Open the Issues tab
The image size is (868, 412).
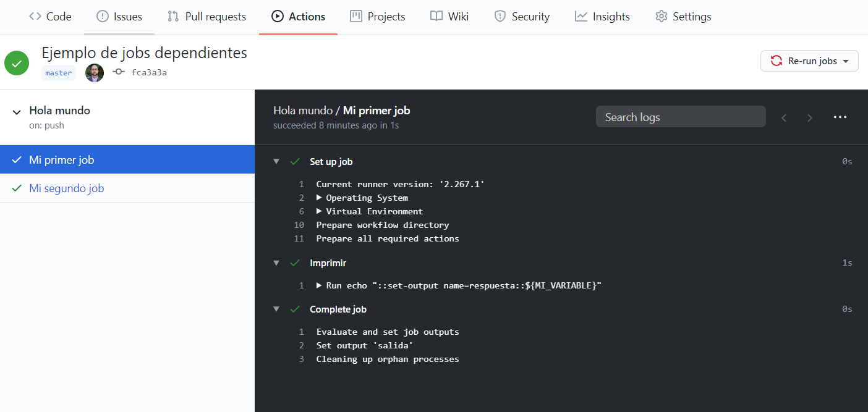119,17
